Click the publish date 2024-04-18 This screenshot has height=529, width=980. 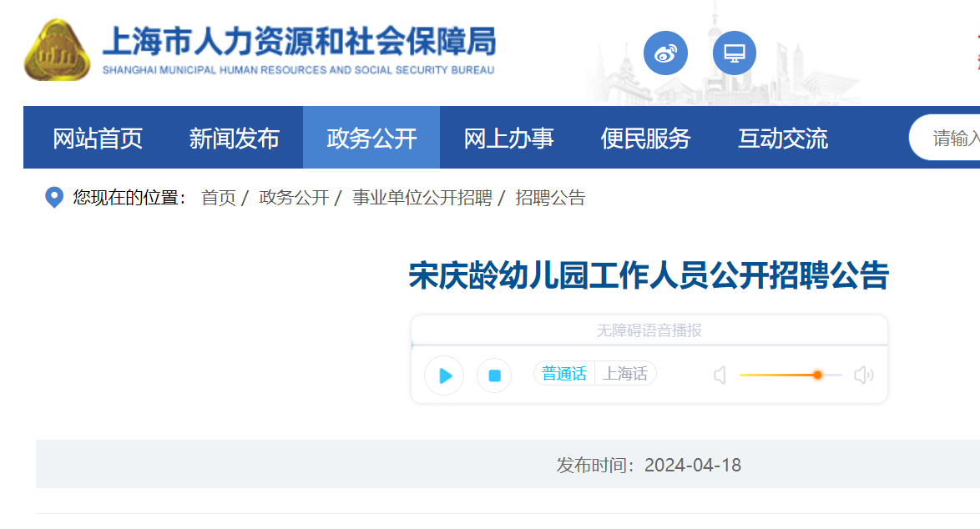[x=693, y=466]
